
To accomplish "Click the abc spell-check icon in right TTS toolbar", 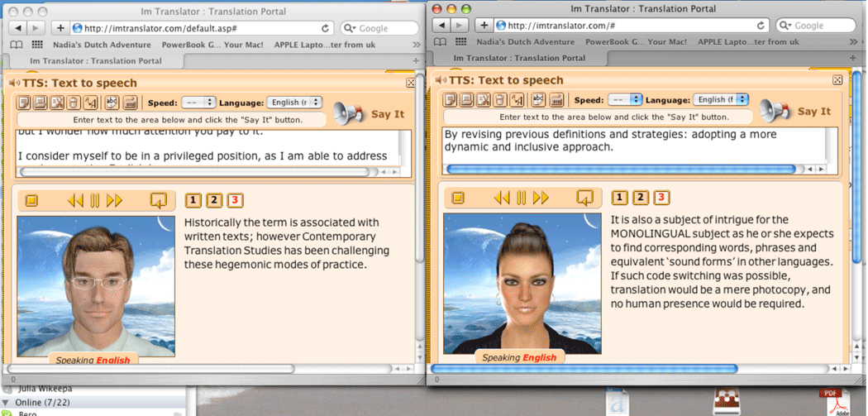I will (538, 100).
